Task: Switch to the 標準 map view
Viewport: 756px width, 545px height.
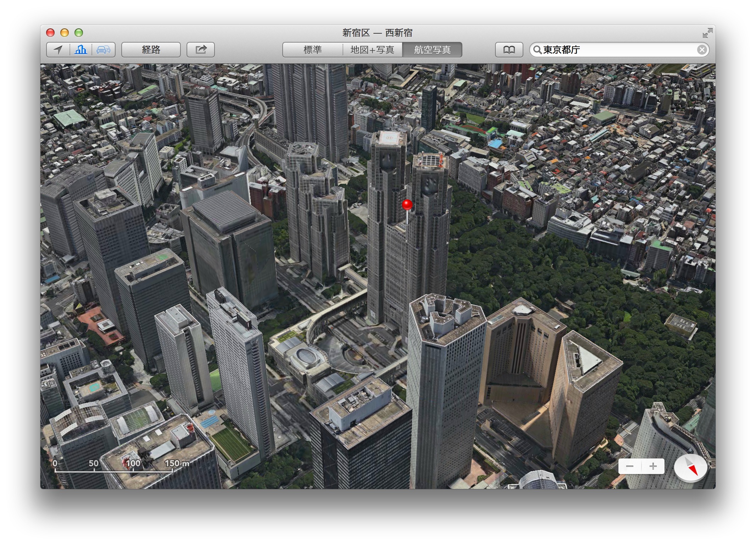Action: [x=312, y=50]
